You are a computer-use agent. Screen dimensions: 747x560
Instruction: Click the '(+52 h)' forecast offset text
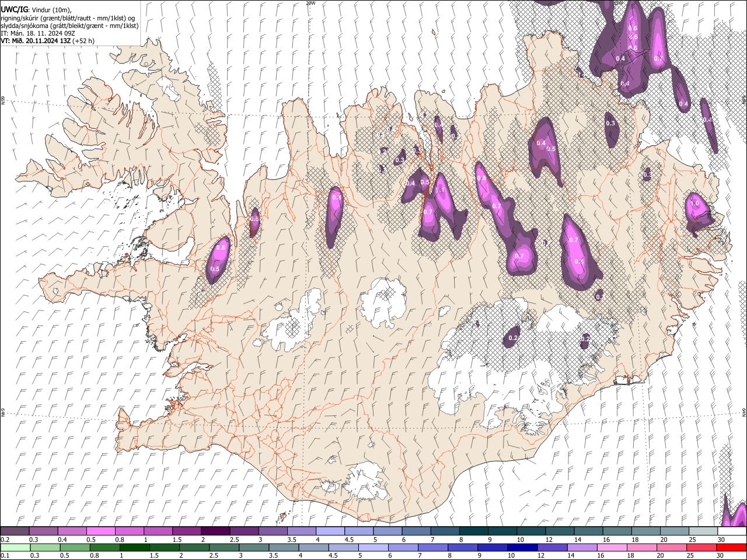[83, 41]
